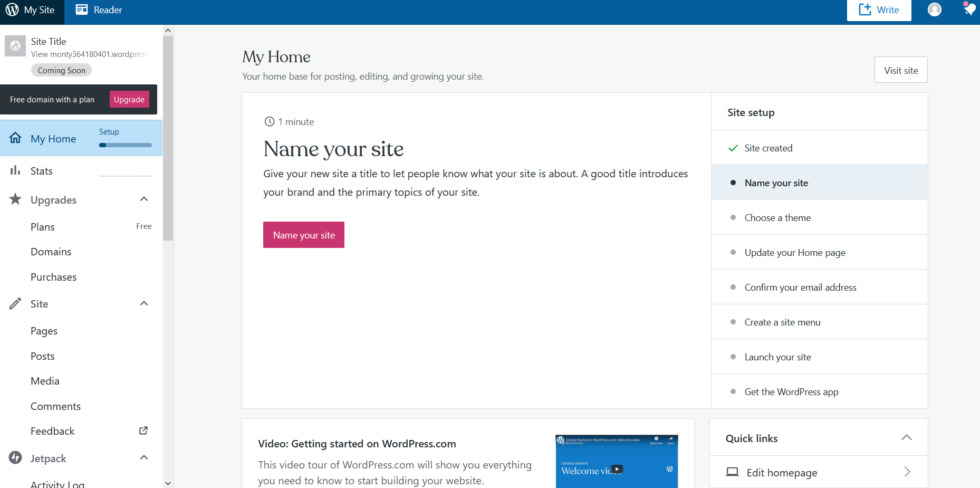Click the Write button
The height and width of the screenshot is (488, 980).
[879, 10]
